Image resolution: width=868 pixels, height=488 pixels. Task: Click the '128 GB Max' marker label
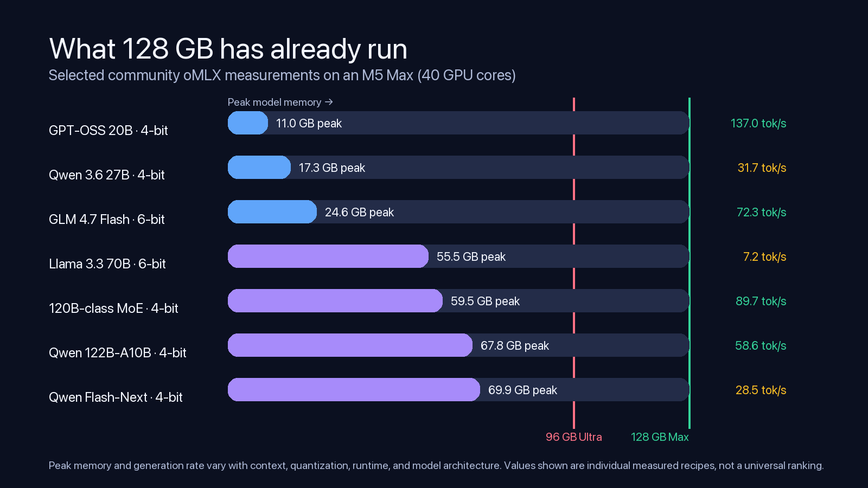tap(660, 437)
